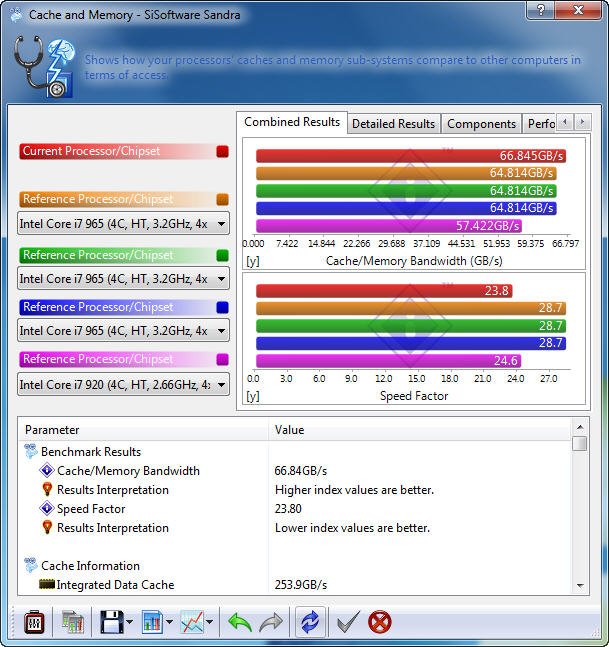Click lightbulb icon of 'Higher index values' row
Viewport: 609px width, 647px height.
coord(47,489)
